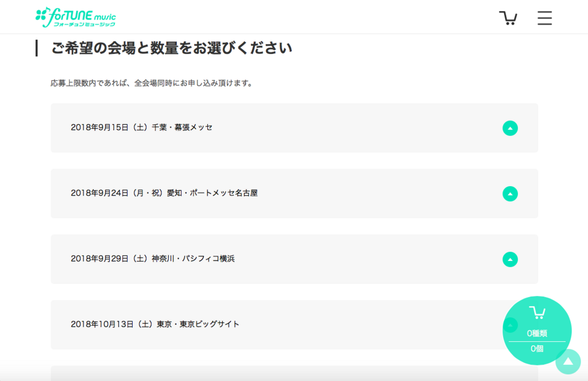Select the text 2018年9月24日（月・祝）愛知・ポートメッセ名古屋

164,193
